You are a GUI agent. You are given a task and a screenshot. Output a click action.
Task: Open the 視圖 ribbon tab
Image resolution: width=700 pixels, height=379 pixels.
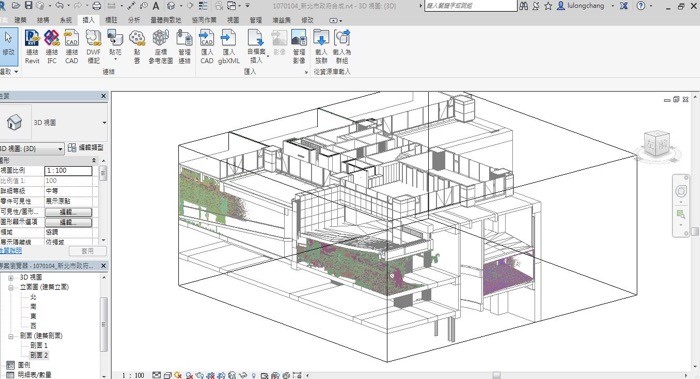pyautogui.click(x=233, y=20)
